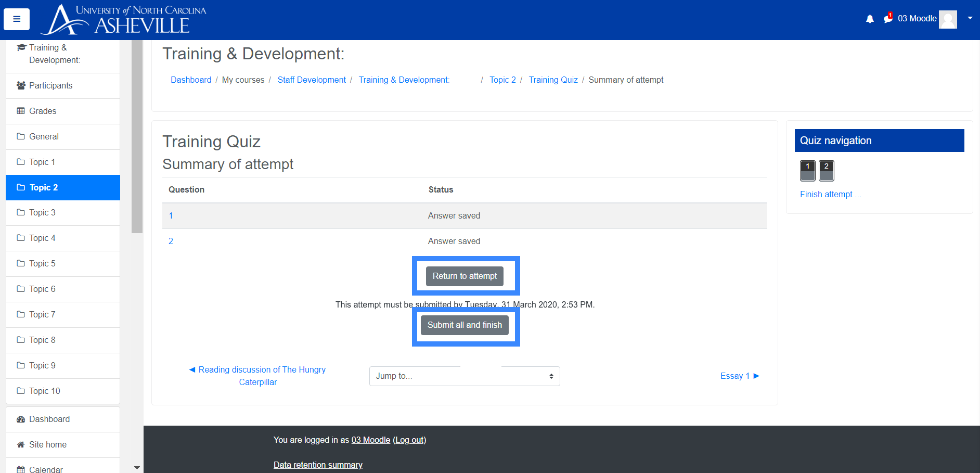Open Staff Development breadcrumb link
The height and width of the screenshot is (473, 980).
click(x=312, y=80)
